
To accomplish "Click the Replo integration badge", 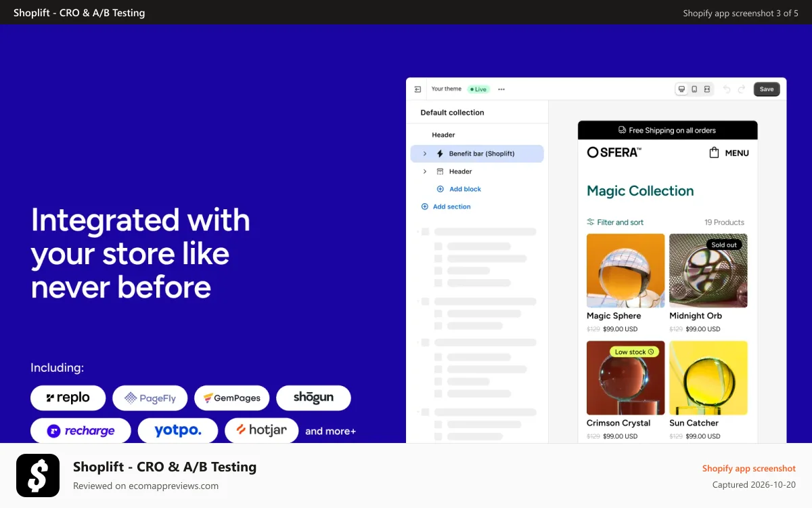I will pyautogui.click(x=68, y=398).
